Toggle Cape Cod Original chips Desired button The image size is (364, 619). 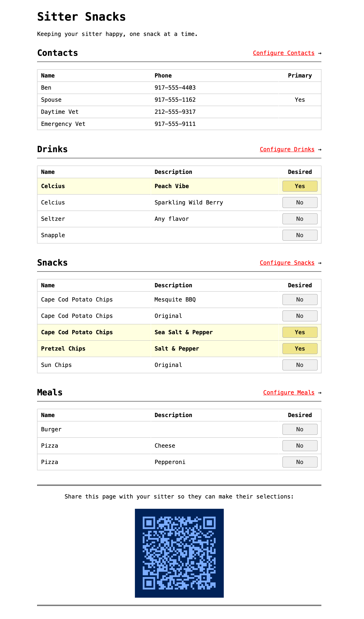300,316
